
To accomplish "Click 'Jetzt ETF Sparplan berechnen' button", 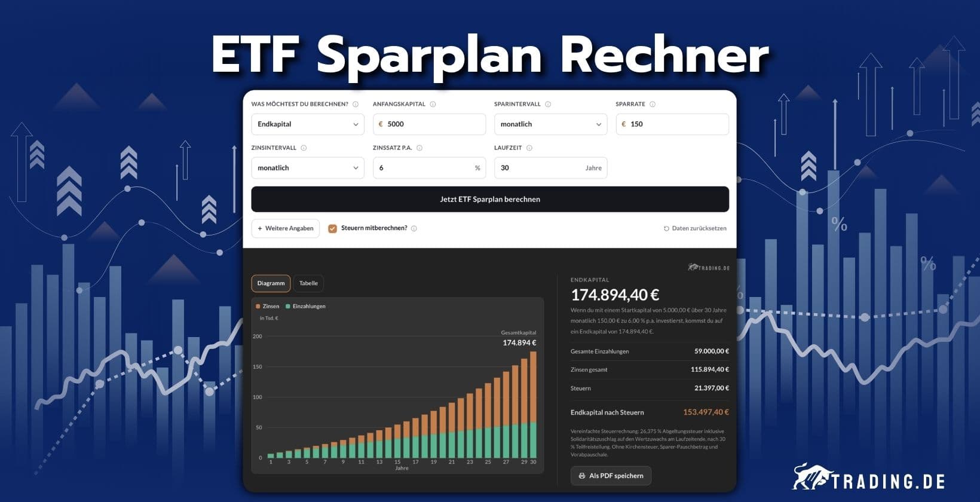I will [490, 199].
